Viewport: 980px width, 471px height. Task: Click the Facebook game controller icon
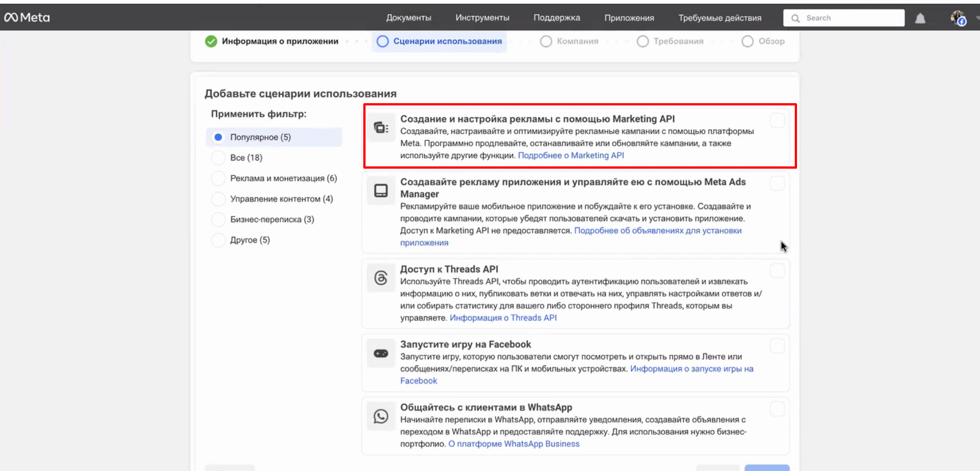tap(381, 353)
